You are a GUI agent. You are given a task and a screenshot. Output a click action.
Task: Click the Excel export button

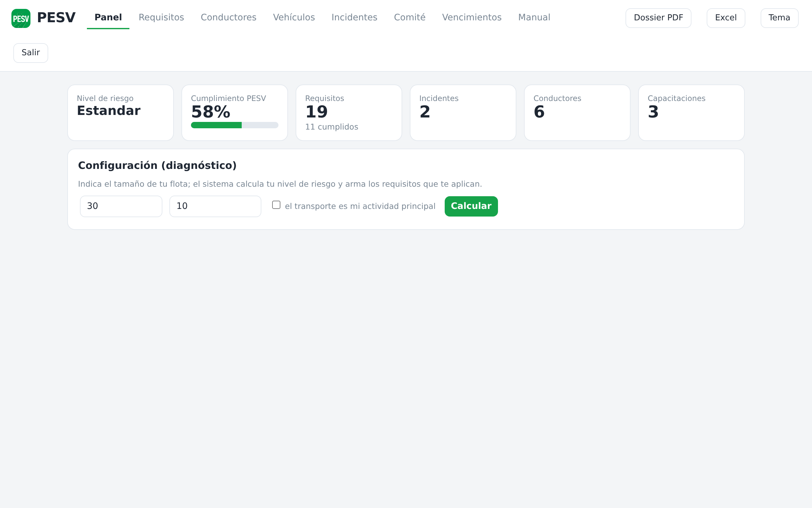[726, 18]
